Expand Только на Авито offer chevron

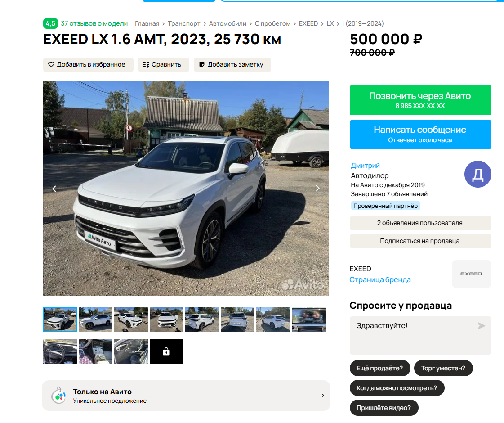(x=323, y=396)
